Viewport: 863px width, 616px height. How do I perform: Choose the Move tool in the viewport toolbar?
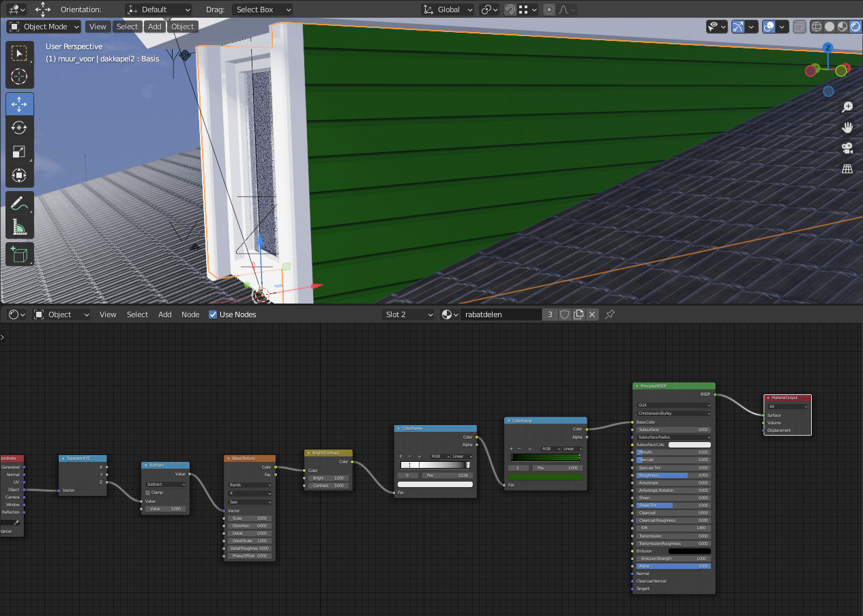tap(20, 104)
